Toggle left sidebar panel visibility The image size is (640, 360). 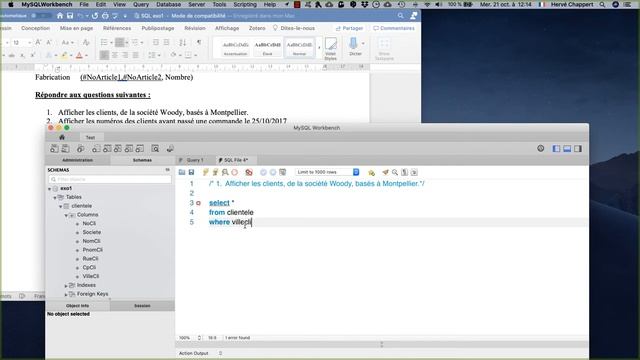[x=556, y=149]
